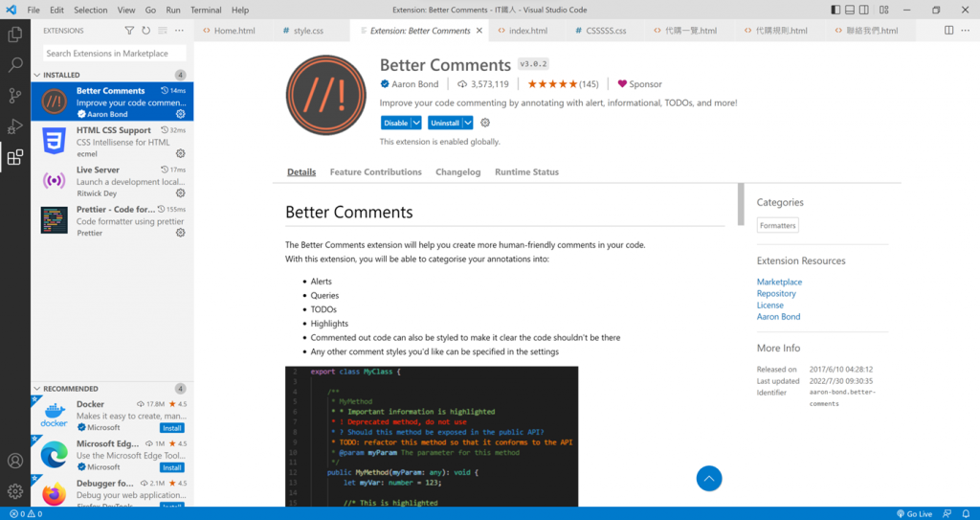The image size is (980, 520).
Task: Open the Changelog tab
Action: click(458, 172)
